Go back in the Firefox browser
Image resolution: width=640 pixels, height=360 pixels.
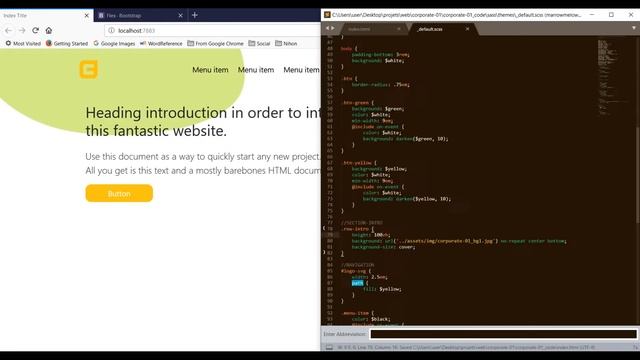tap(9, 31)
